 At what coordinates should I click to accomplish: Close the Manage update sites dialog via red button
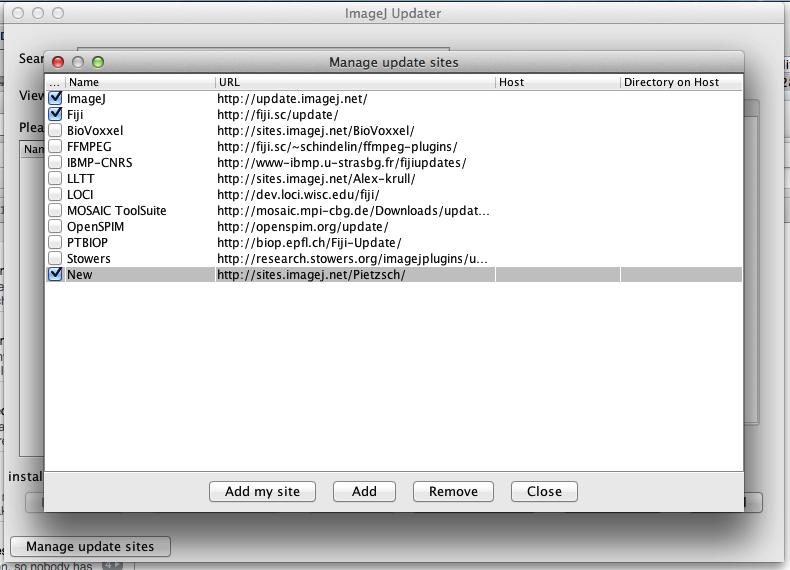point(58,62)
